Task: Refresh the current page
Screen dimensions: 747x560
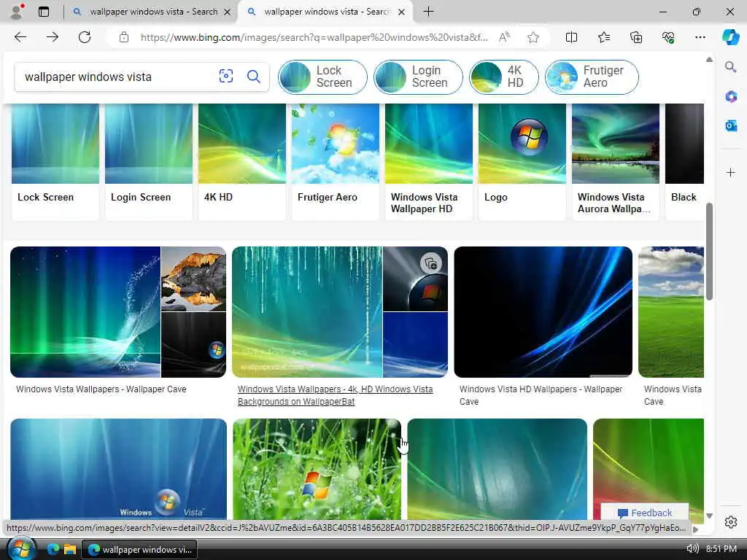Action: [x=85, y=37]
